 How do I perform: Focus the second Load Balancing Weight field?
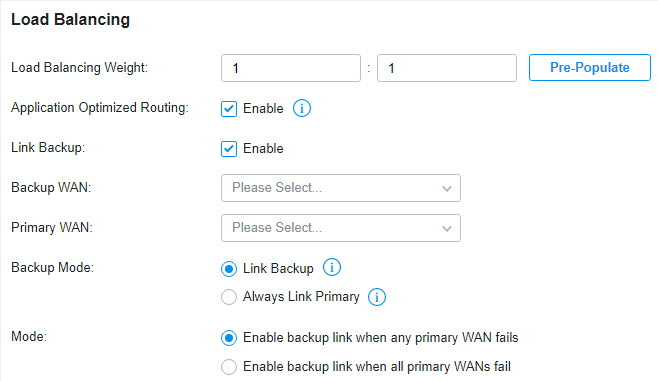[x=446, y=68]
